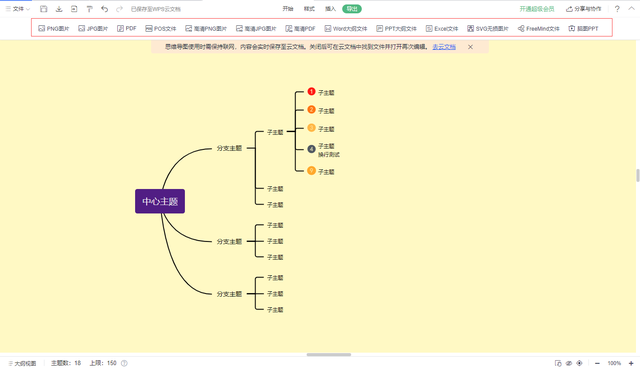
Task: Follow the 去云文档 link
Action: (444, 47)
